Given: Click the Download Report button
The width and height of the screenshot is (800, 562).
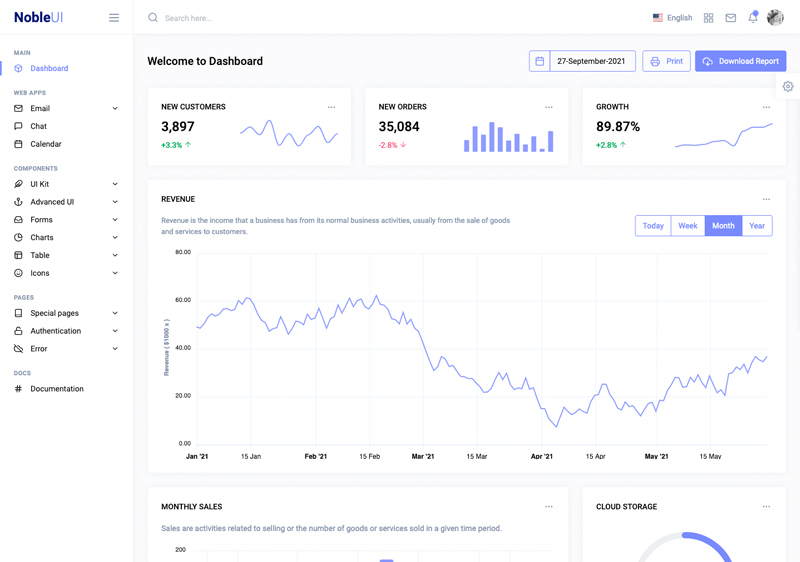Looking at the screenshot, I should coord(740,61).
